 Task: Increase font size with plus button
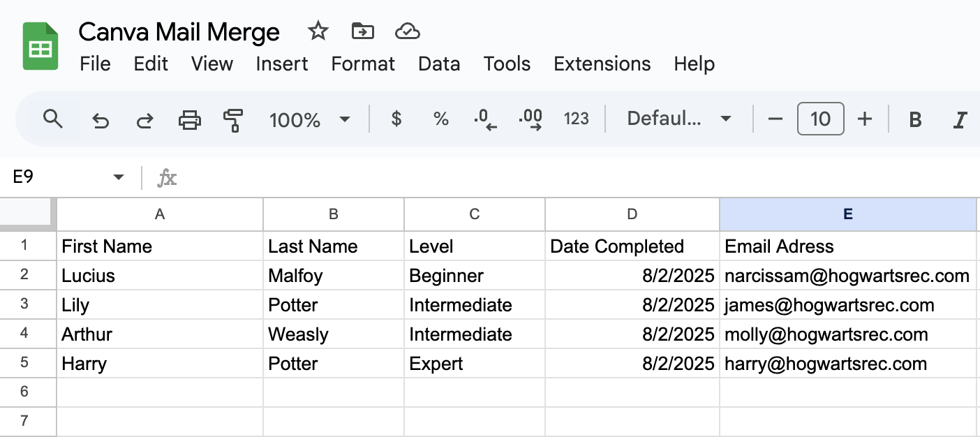[865, 119]
